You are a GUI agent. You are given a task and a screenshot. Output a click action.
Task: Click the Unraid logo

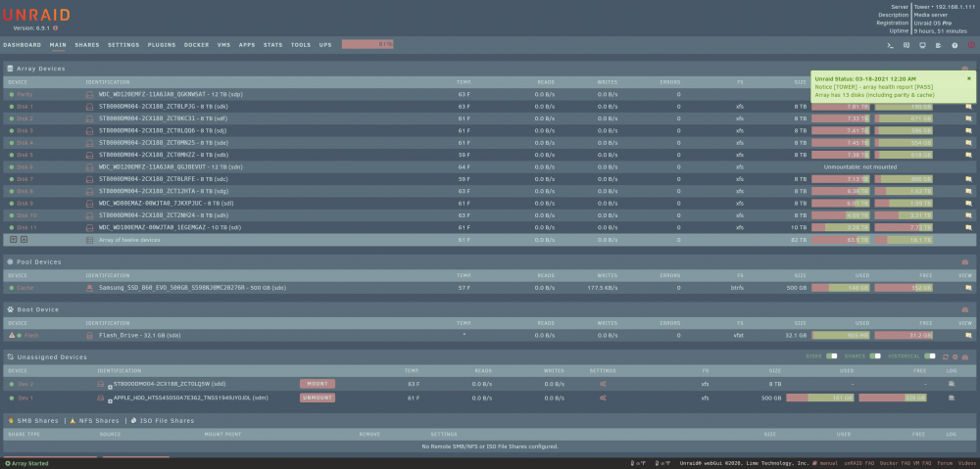tap(36, 16)
